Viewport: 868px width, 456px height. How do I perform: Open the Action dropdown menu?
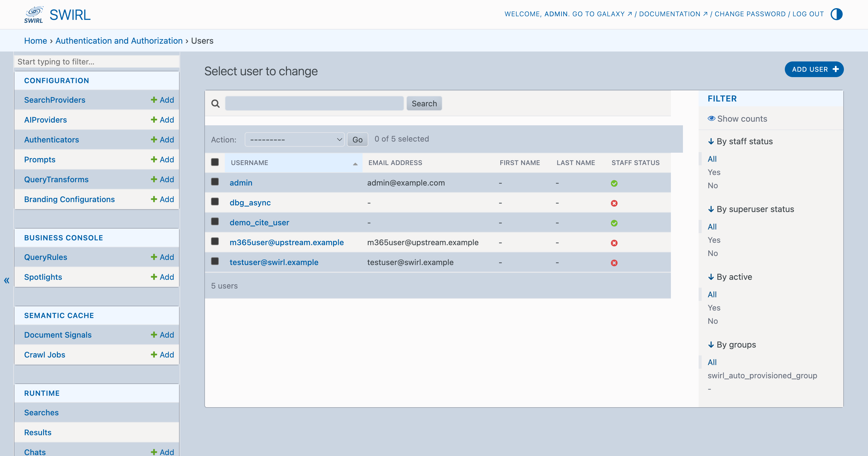click(x=294, y=139)
